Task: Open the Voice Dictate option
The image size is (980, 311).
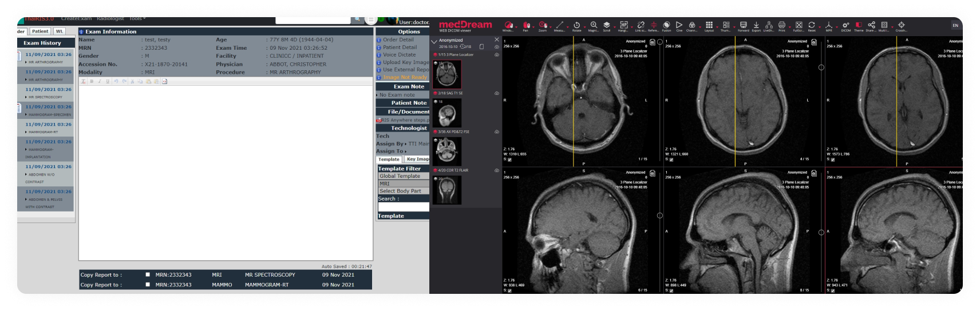Action: 399,55
